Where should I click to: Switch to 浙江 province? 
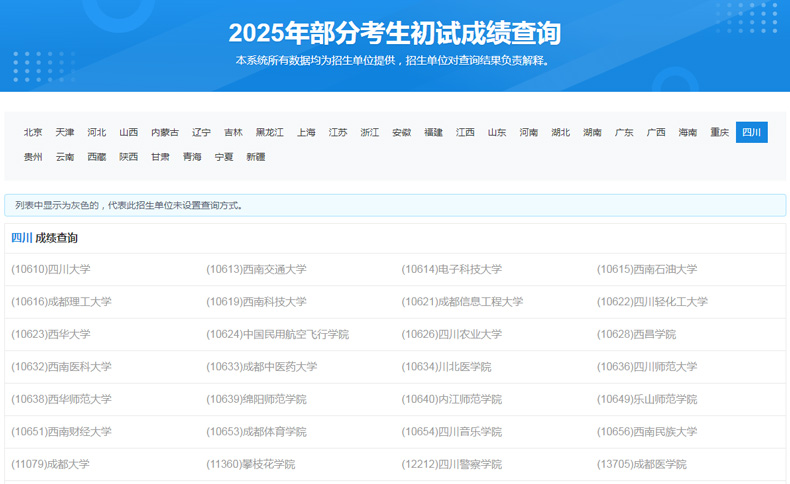pos(369,132)
